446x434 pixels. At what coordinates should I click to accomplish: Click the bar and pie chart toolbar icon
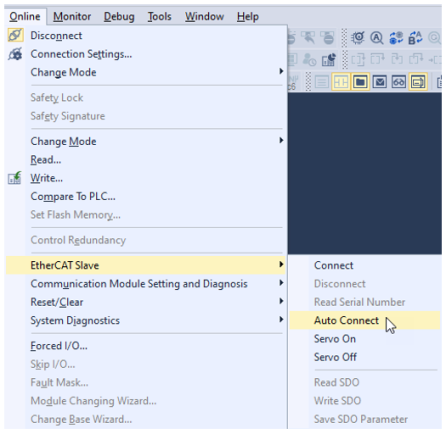329,60
